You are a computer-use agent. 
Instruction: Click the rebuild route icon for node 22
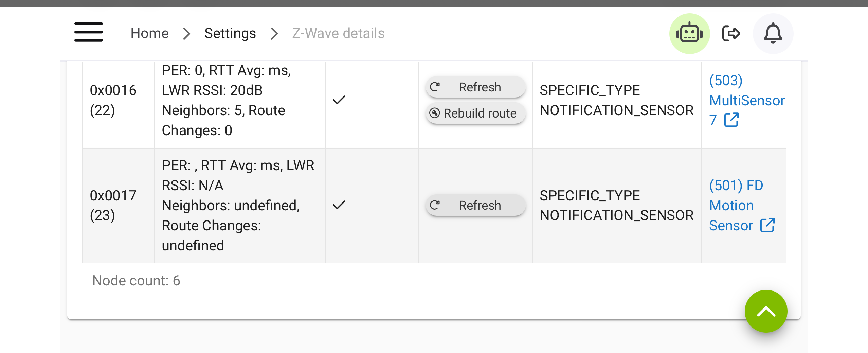[435, 113]
